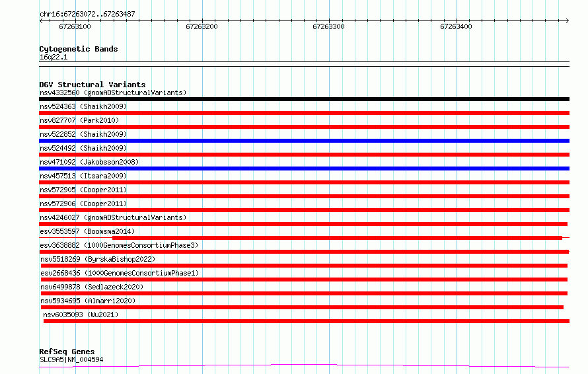The width and height of the screenshot is (588, 374).
Task: Click ruler position 67263300
Action: pos(328,26)
